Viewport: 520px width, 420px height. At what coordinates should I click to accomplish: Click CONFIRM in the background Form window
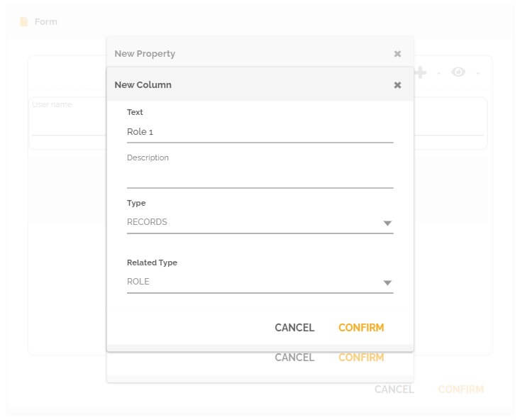[461, 389]
